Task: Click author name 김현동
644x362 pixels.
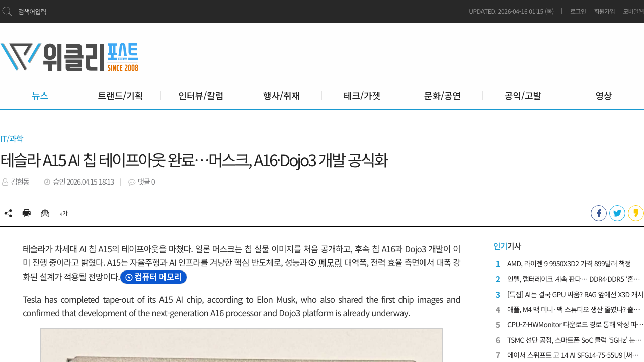Action: (20, 182)
